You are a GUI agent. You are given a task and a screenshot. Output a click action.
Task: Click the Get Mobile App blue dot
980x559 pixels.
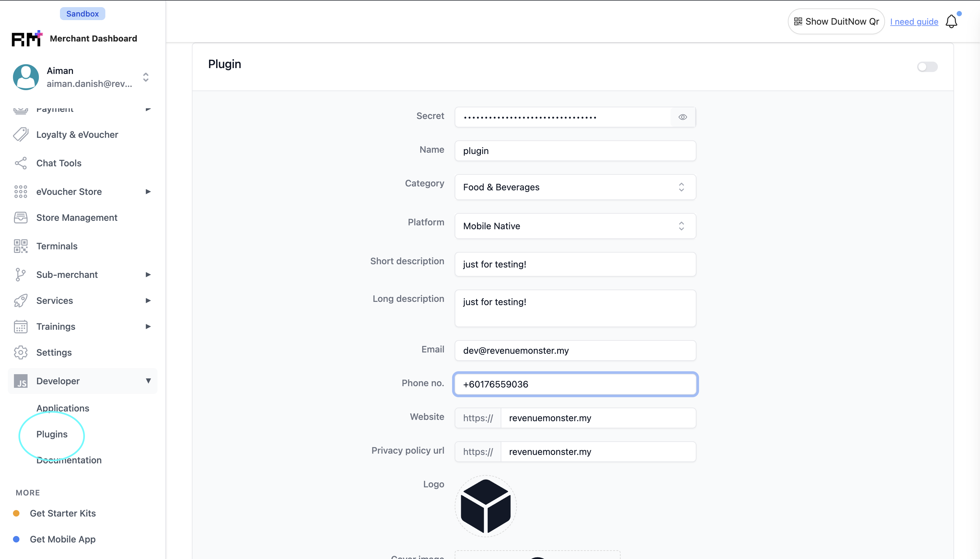tap(16, 540)
